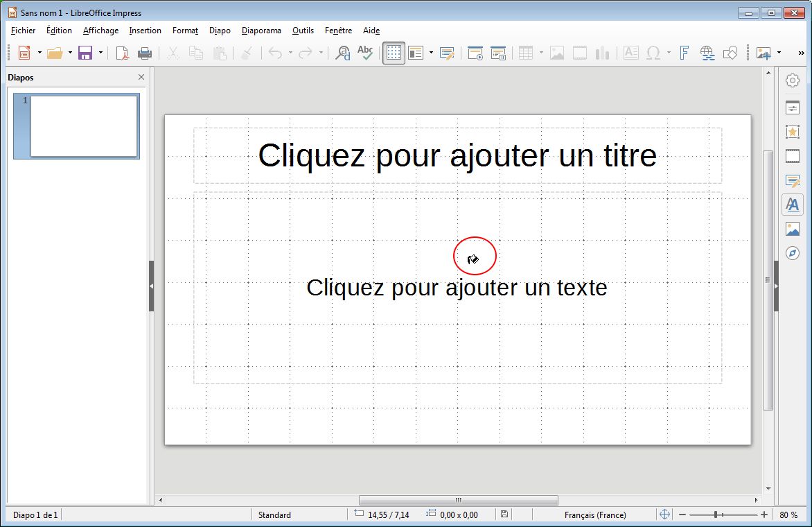
Task: Open the Insertion menu
Action: (145, 31)
